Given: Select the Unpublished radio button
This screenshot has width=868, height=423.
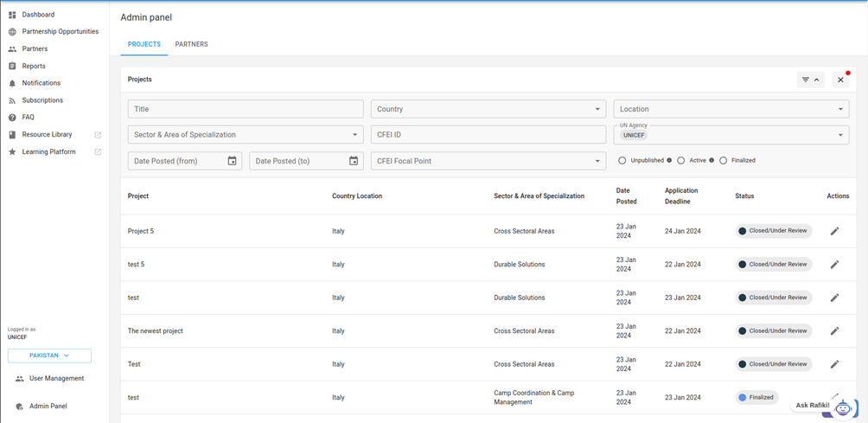Looking at the screenshot, I should [622, 161].
